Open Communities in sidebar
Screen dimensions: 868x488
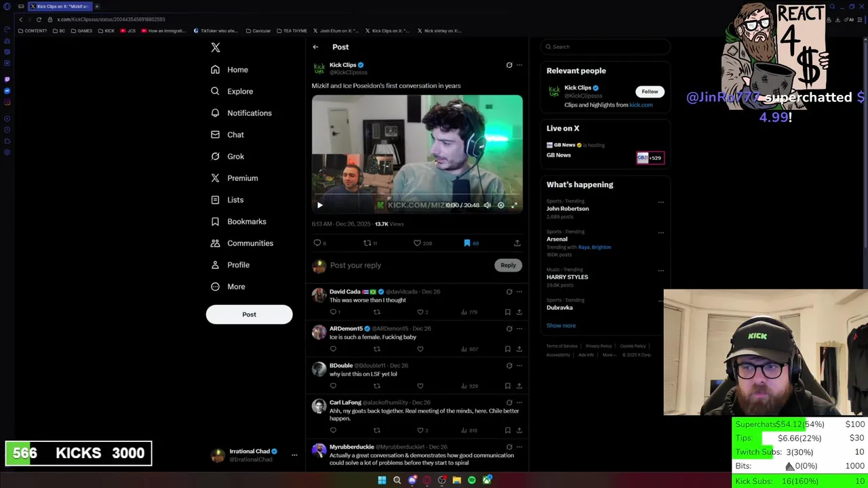coord(241,243)
